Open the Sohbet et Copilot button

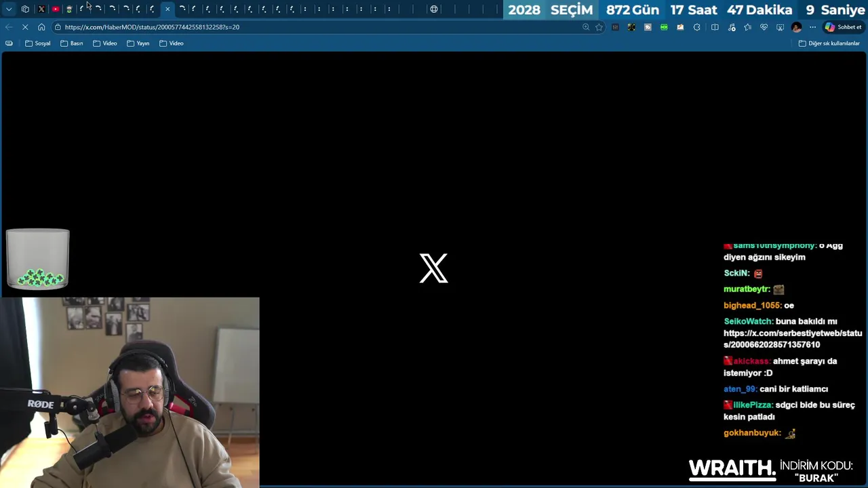tap(843, 27)
